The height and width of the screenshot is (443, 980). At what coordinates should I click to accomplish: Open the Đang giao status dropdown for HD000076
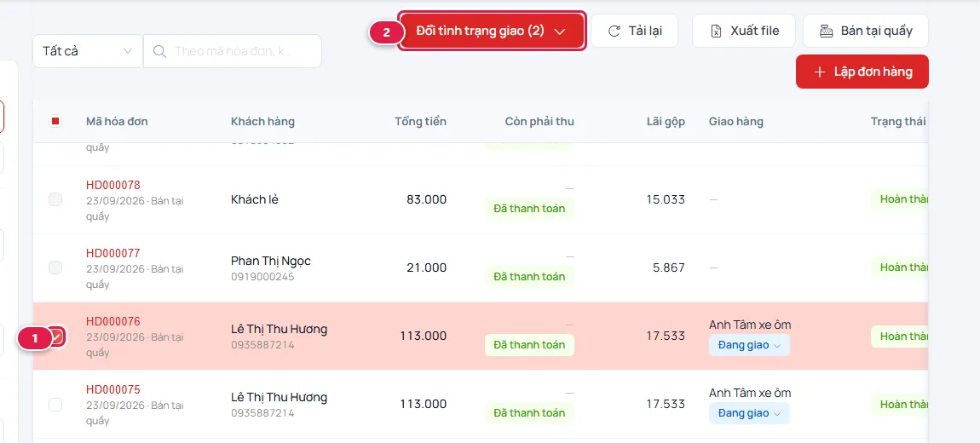(749, 345)
